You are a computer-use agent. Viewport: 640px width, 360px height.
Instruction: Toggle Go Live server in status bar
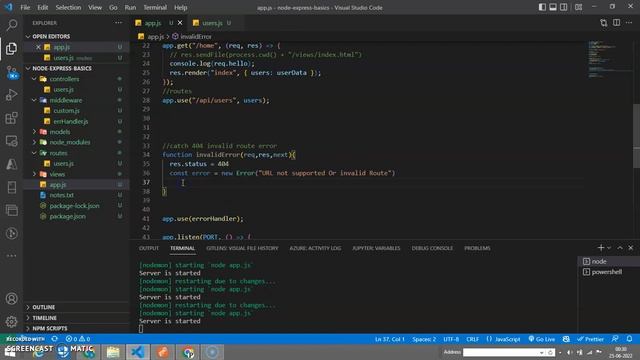tap(542, 339)
